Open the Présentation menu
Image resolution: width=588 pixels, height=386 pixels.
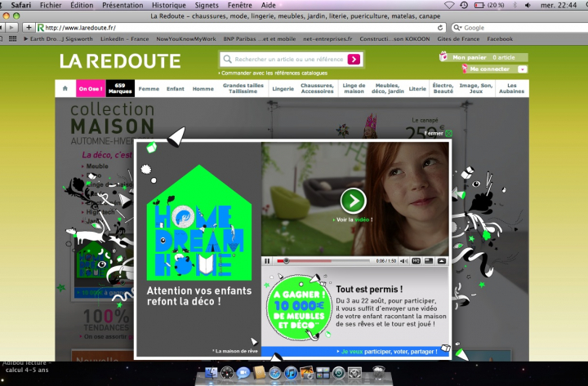[x=122, y=5]
